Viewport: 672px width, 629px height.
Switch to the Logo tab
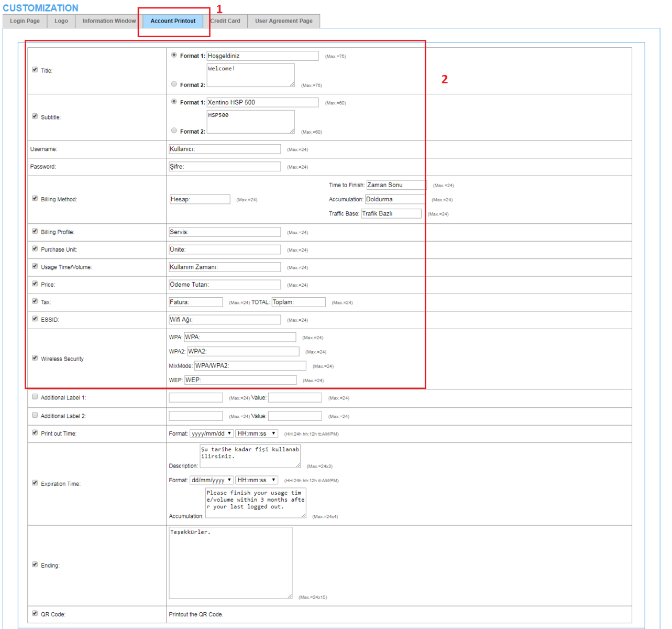tap(61, 21)
